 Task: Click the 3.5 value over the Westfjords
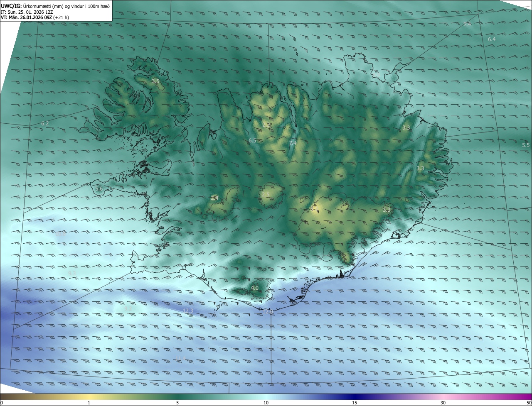click(155, 81)
